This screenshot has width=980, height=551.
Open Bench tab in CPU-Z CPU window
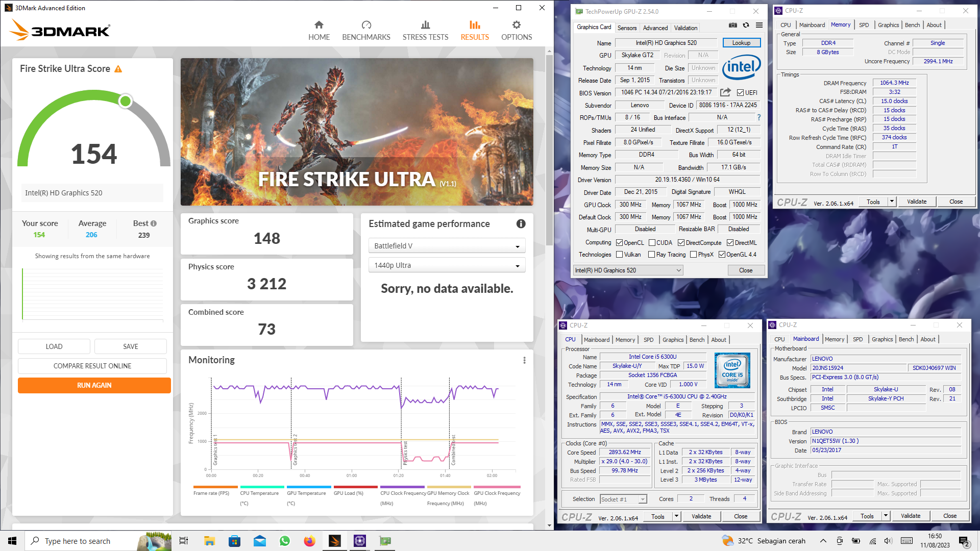(697, 340)
